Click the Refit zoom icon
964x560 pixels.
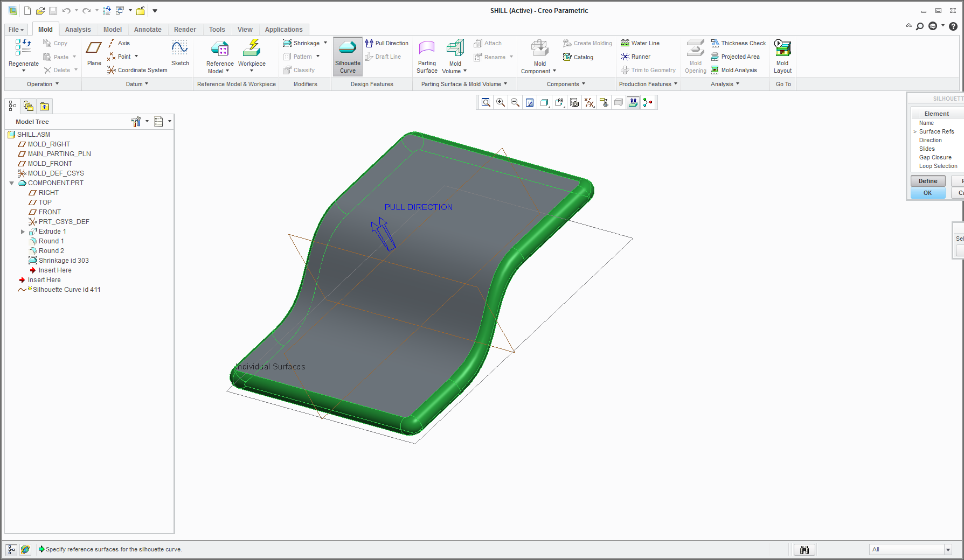[486, 102]
